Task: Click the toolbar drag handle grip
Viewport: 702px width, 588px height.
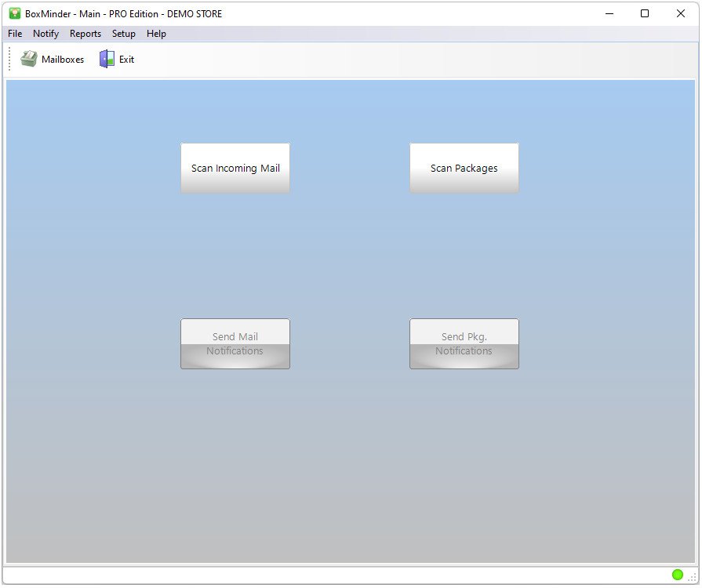Action: coord(9,59)
